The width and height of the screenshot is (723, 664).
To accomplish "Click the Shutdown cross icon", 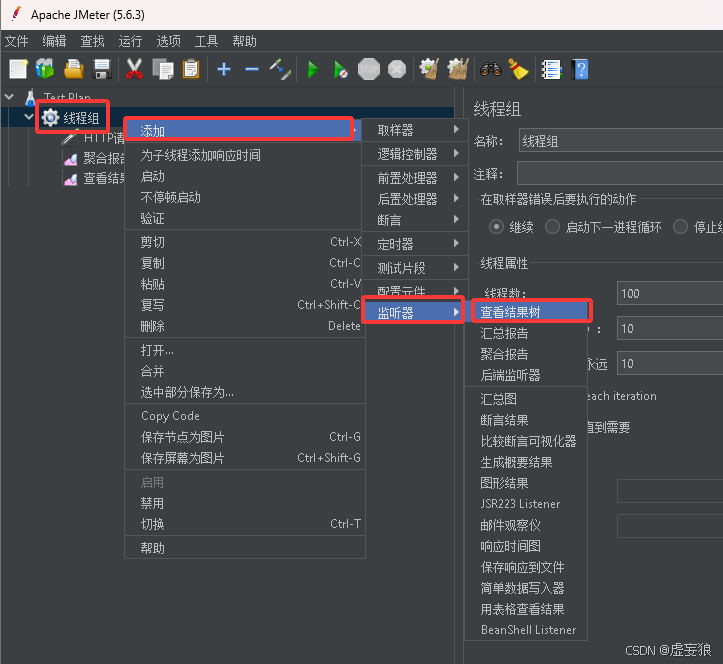I will [x=397, y=70].
